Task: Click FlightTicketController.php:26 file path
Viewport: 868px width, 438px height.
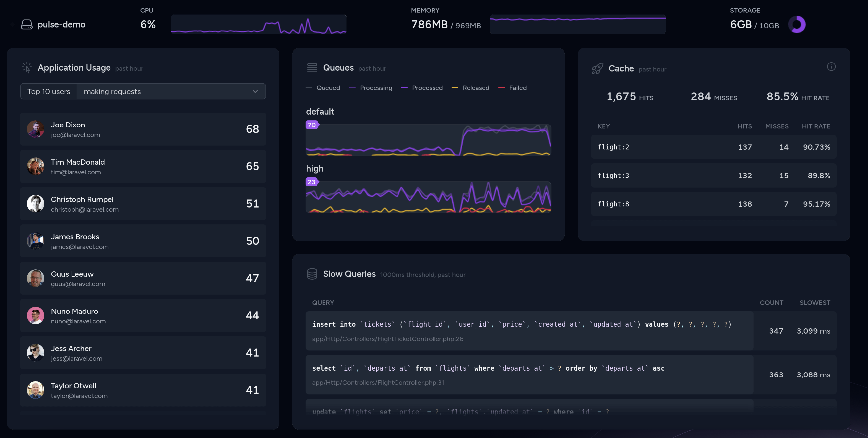Action: coord(388,339)
